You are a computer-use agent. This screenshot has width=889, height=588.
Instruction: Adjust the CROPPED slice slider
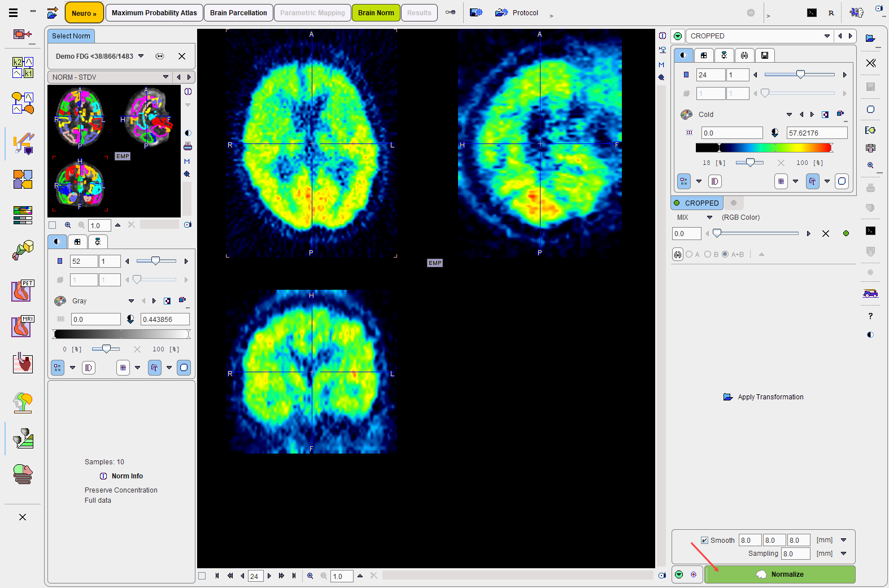pyautogui.click(x=800, y=75)
